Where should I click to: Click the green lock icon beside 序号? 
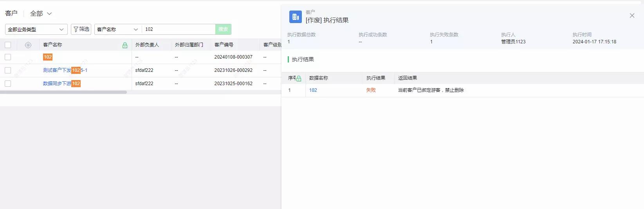pos(299,79)
